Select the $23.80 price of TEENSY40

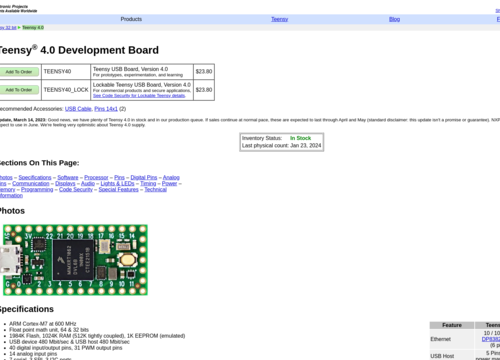tap(204, 72)
